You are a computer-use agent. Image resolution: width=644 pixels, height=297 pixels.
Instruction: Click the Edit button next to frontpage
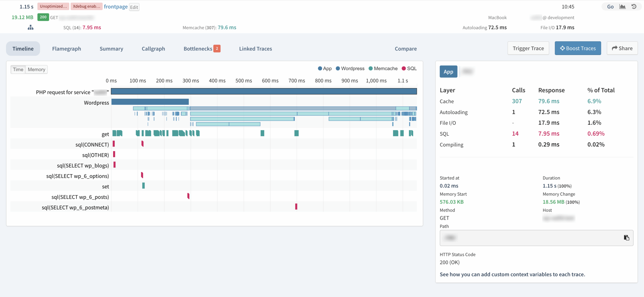[x=134, y=7]
